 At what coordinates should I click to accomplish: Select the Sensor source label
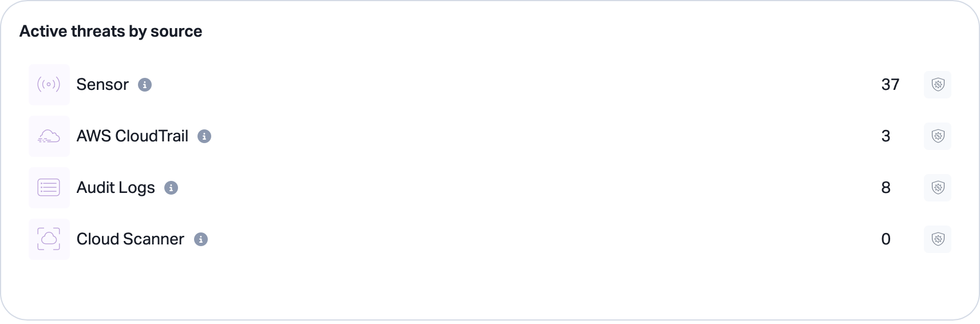(x=102, y=85)
